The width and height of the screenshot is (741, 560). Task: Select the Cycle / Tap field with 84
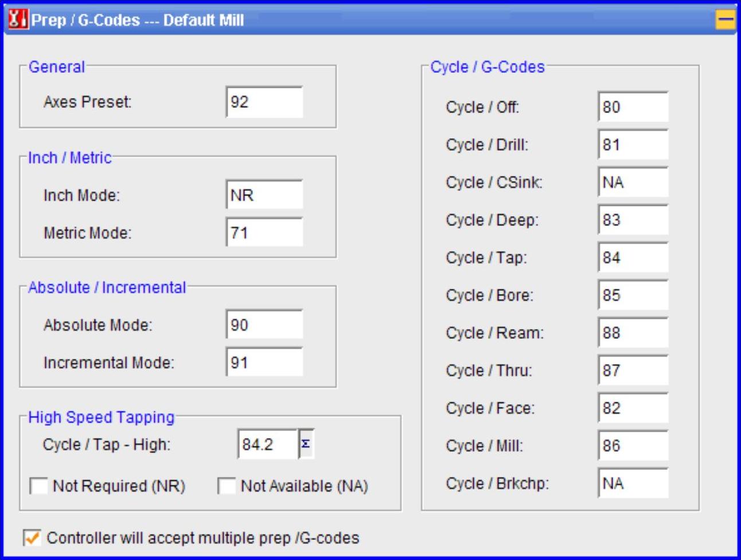[633, 258]
